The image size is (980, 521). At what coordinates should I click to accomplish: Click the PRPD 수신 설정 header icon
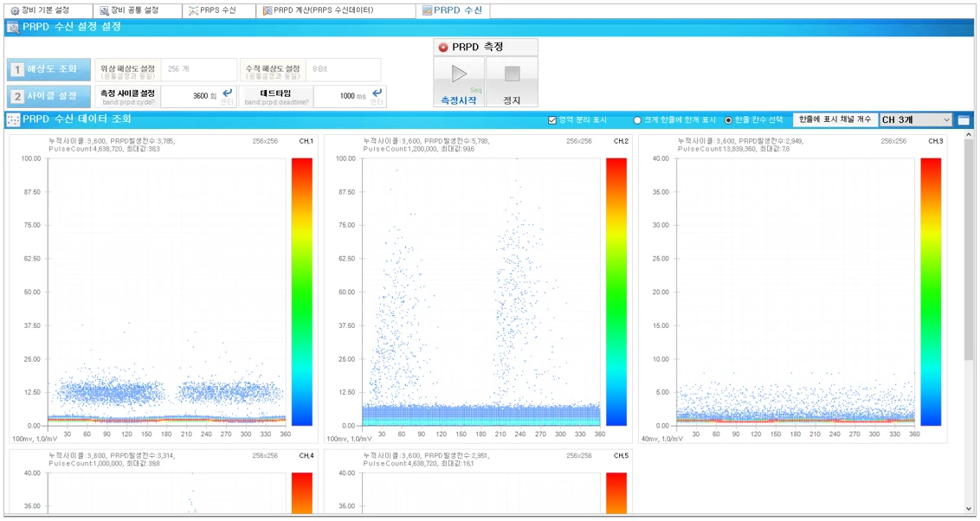tap(12, 28)
